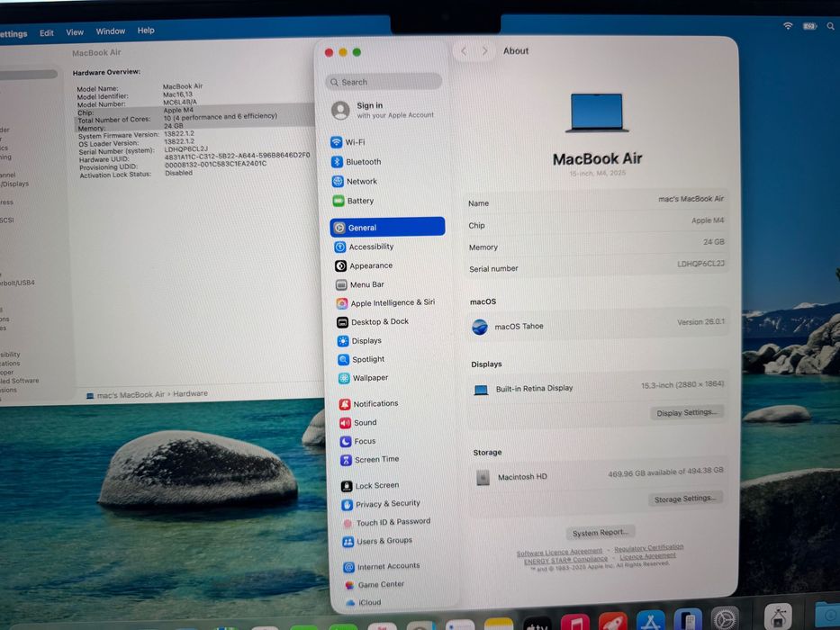Open Touch ID & Password settings
This screenshot has height=630, width=840.
pos(387,522)
